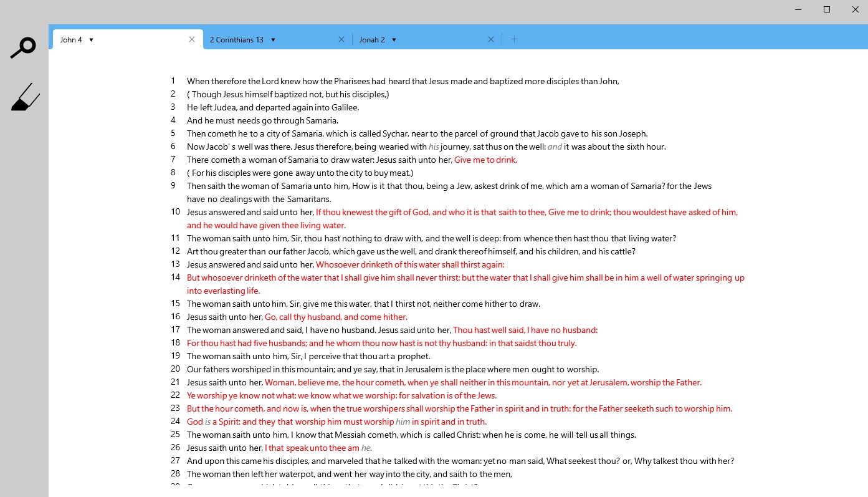Select the highlighted words Give me to drink

point(485,160)
